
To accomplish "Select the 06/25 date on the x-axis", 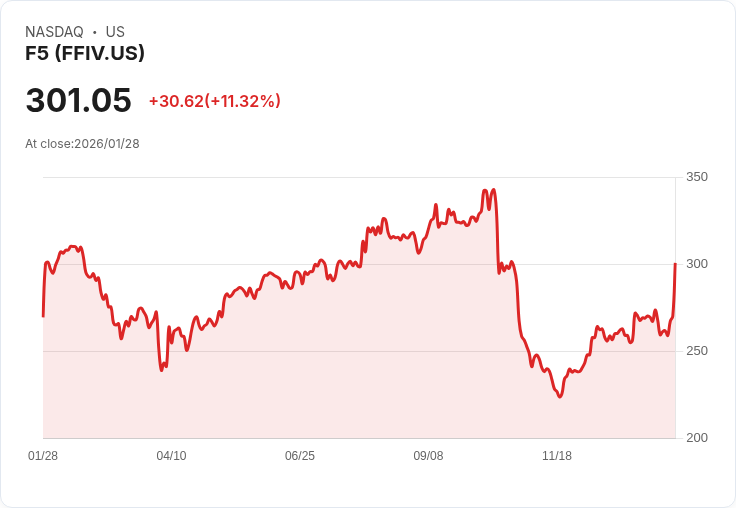I will click(x=300, y=456).
